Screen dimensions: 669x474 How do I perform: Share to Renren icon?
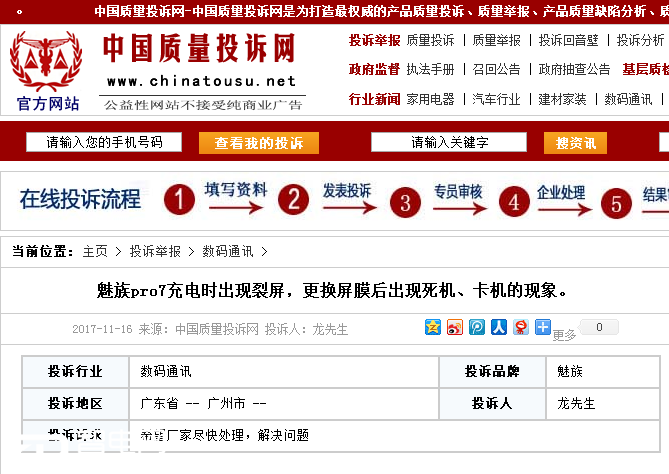tap(499, 327)
